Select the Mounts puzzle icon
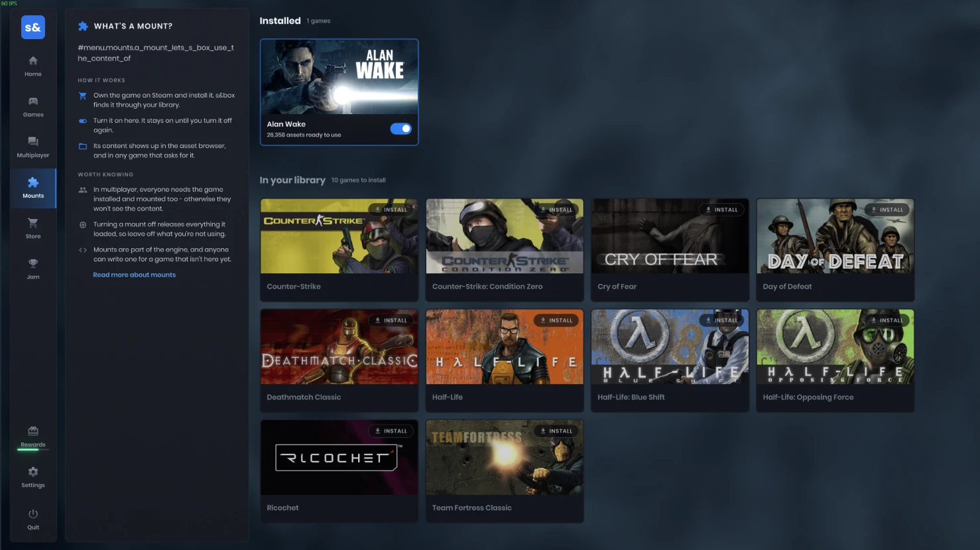Screen dimensions: 980x550 click(x=33, y=182)
